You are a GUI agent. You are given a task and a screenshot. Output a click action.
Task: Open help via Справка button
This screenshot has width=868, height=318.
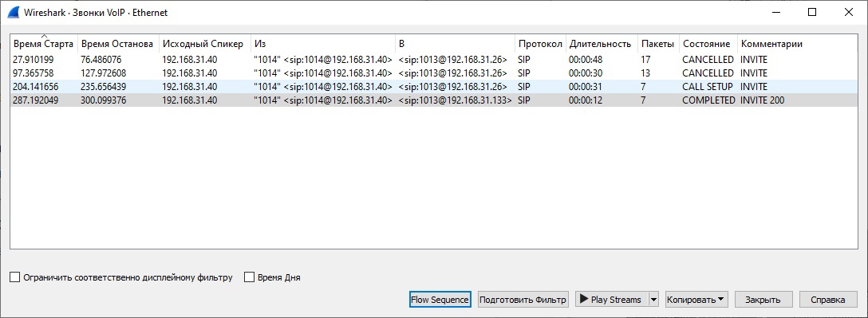[828, 300]
